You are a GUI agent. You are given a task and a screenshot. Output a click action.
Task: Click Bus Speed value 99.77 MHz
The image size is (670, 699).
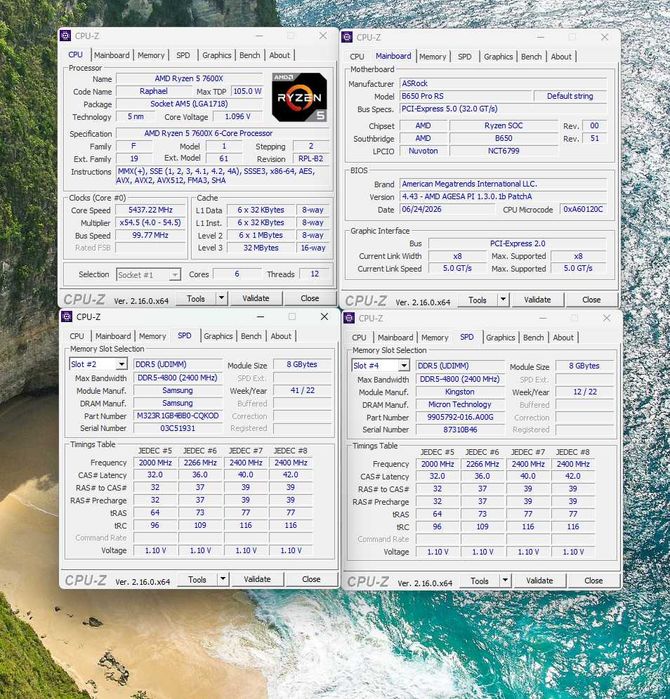[x=151, y=235]
